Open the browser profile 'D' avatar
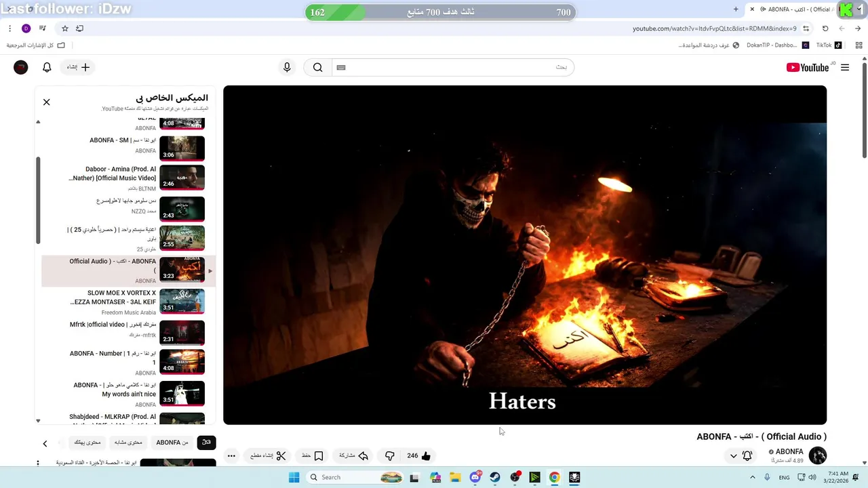Screen dimensions: 868x488 click(26, 28)
